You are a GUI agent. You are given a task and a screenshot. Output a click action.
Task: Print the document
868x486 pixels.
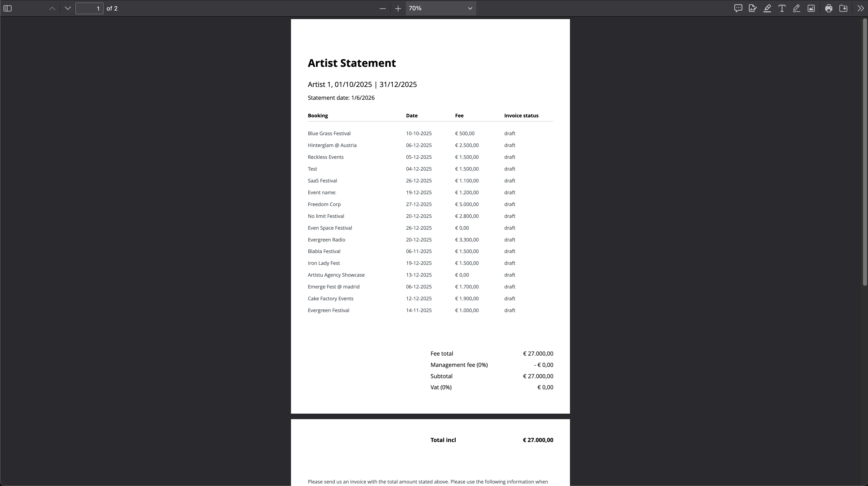point(829,9)
